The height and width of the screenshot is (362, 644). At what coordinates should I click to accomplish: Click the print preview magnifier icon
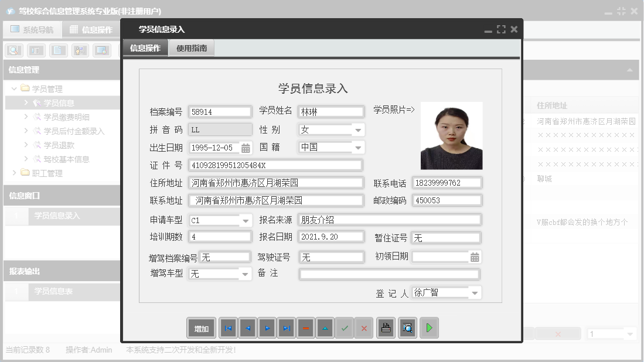point(407,328)
